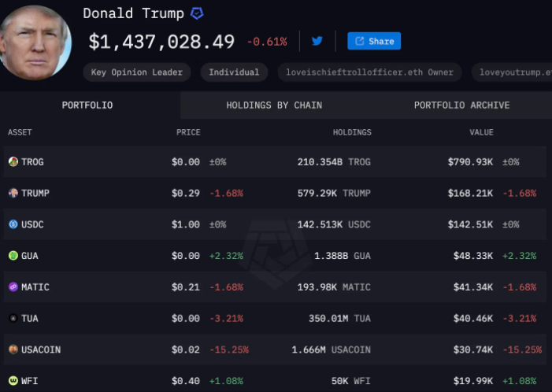552x392 pixels.
Task: Click the GUA asset name
Action: click(30, 256)
